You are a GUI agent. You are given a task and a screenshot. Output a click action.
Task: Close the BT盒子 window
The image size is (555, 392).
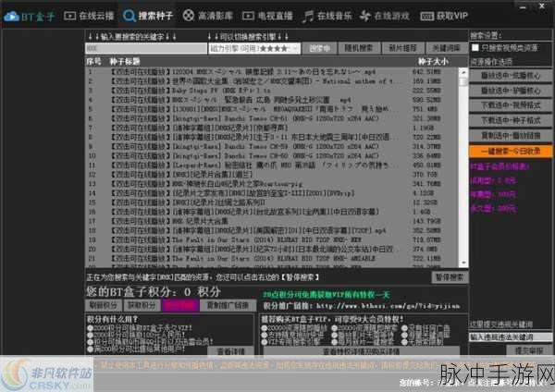pyautogui.click(x=542, y=6)
